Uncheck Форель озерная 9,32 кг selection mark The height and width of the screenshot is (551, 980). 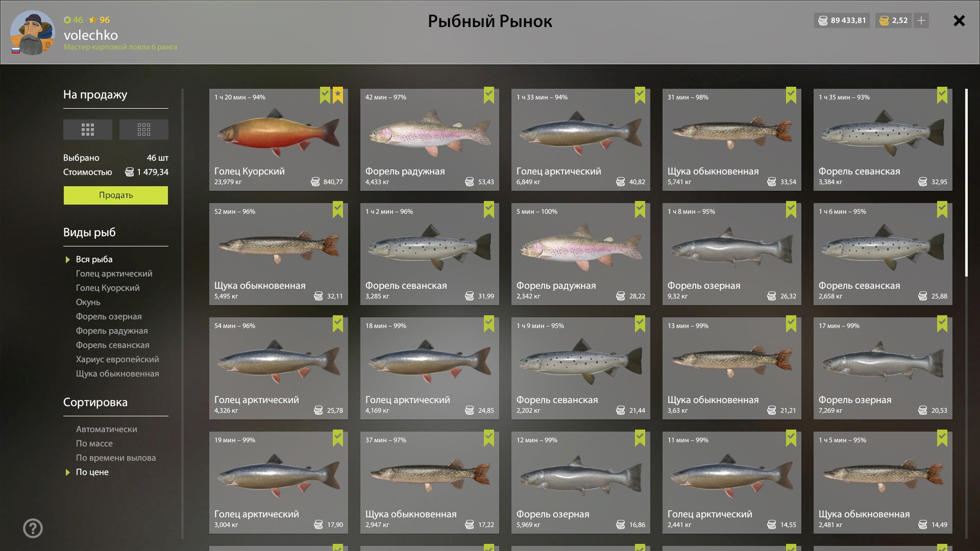(x=791, y=209)
